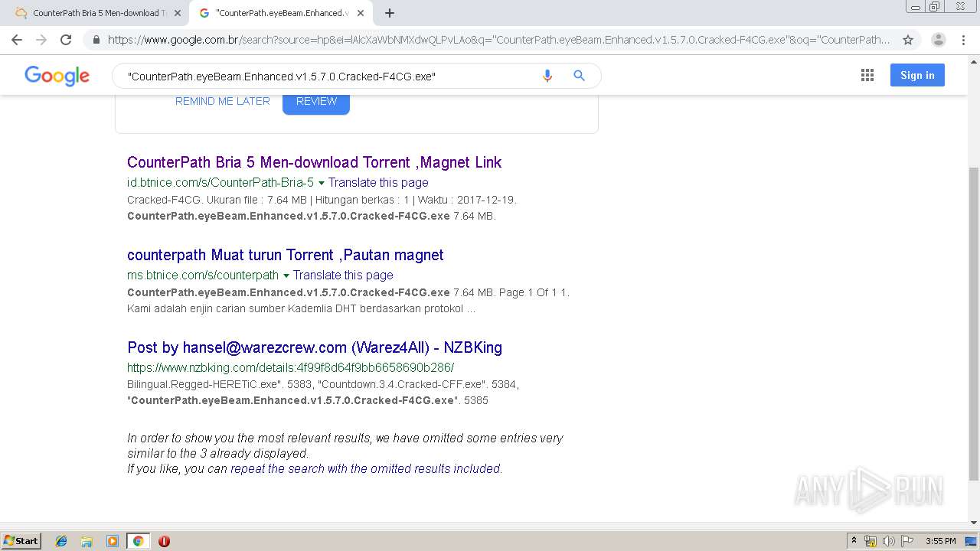Click the nzbking.com details URL
This screenshot has width=980, height=551.
tap(291, 367)
